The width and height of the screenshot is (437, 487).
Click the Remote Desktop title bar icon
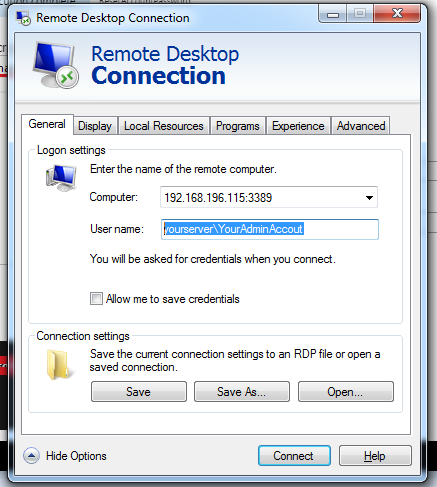[x=23, y=18]
